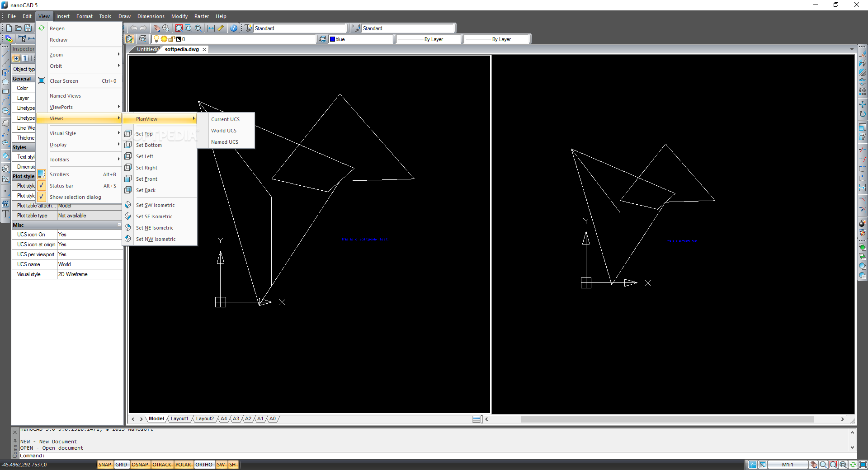The width and height of the screenshot is (868, 470).
Task: Click the yellow ruler measure icon
Action: (x=221, y=28)
